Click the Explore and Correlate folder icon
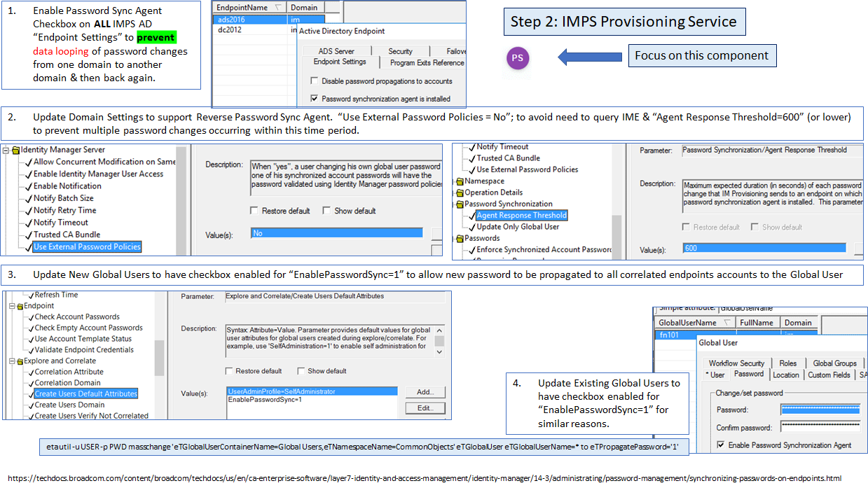Viewport: 868px width, 488px height. (x=20, y=361)
